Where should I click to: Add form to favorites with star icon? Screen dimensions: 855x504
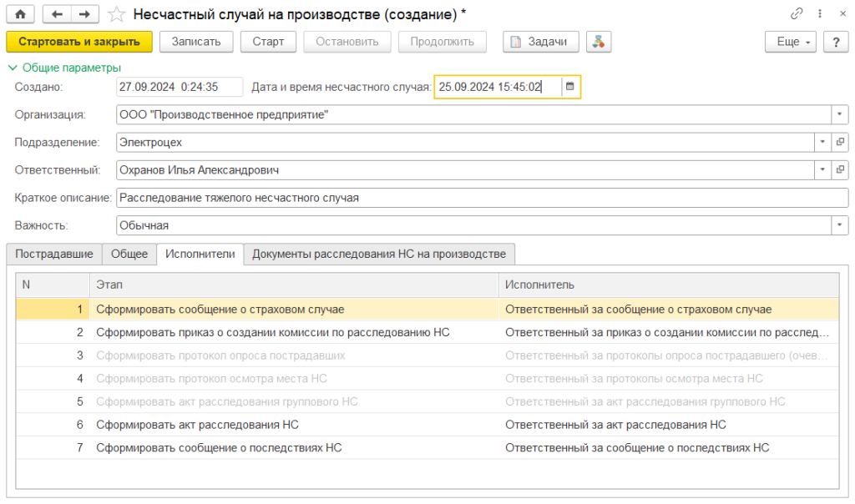(118, 14)
